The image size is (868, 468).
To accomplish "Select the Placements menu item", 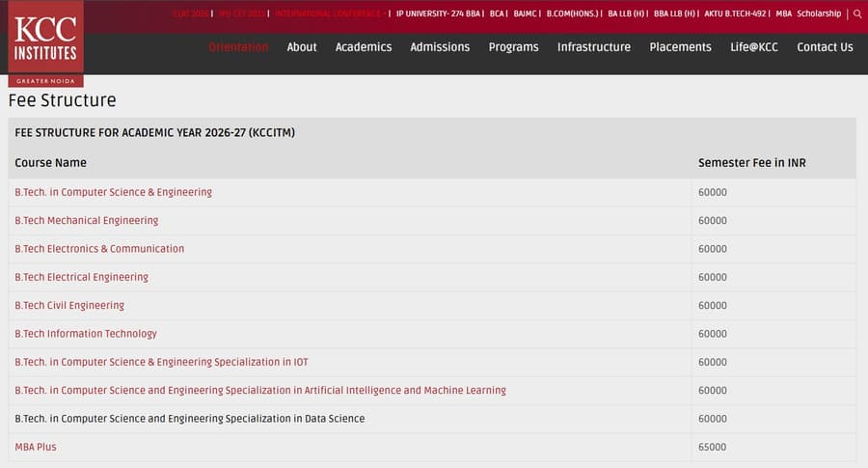I will (680, 47).
